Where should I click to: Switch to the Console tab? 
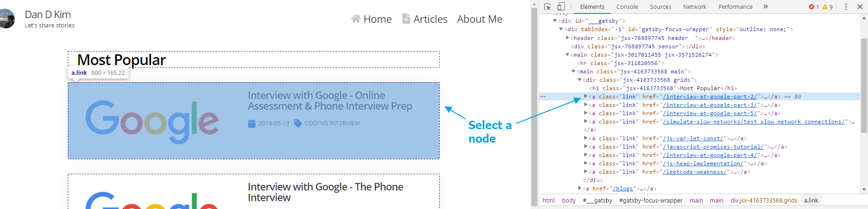click(627, 7)
